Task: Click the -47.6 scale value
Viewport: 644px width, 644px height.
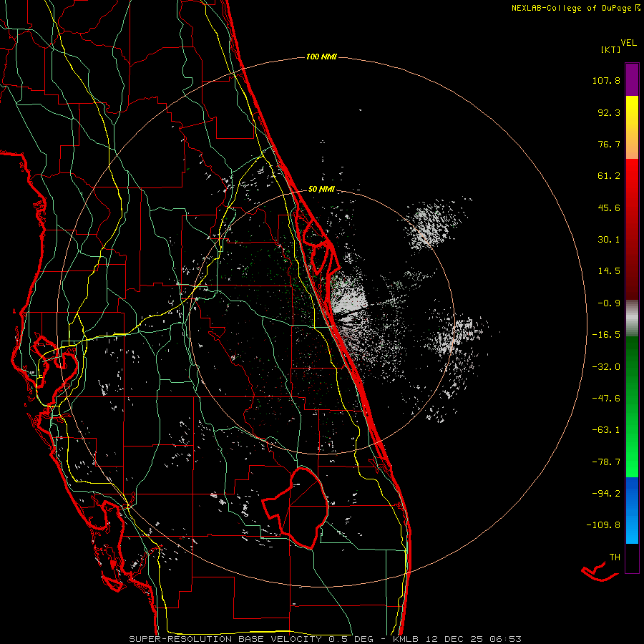Action: [x=606, y=399]
